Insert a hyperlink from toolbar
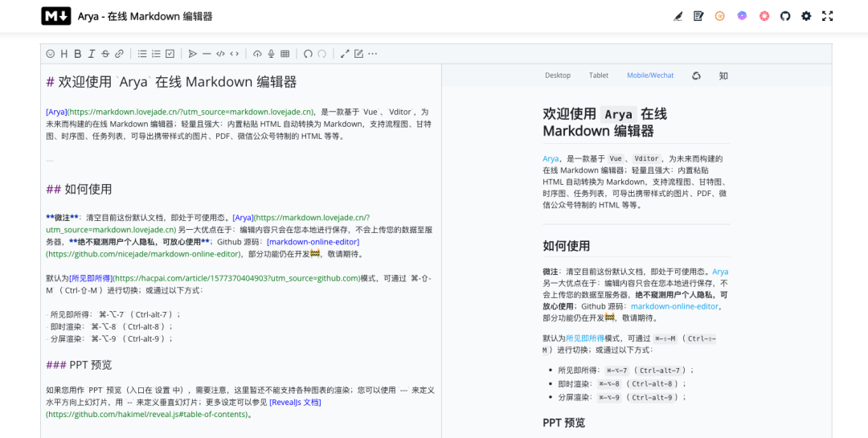868x438 pixels. (x=119, y=54)
